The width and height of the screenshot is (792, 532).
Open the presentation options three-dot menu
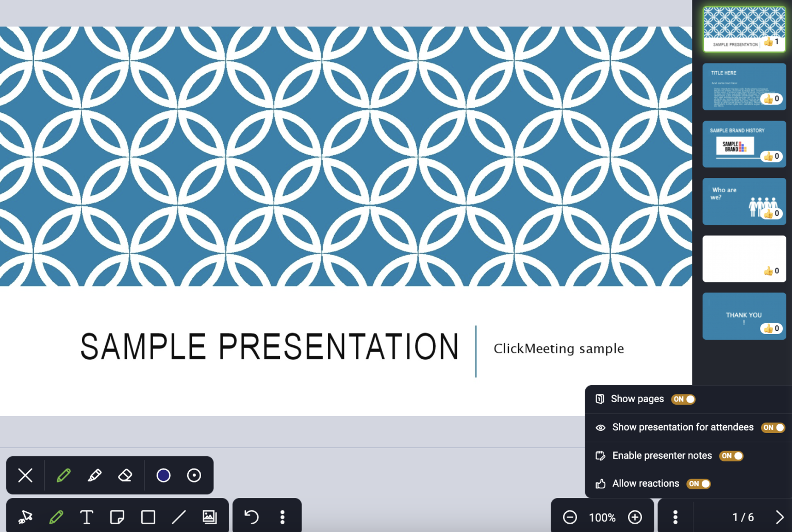click(675, 517)
